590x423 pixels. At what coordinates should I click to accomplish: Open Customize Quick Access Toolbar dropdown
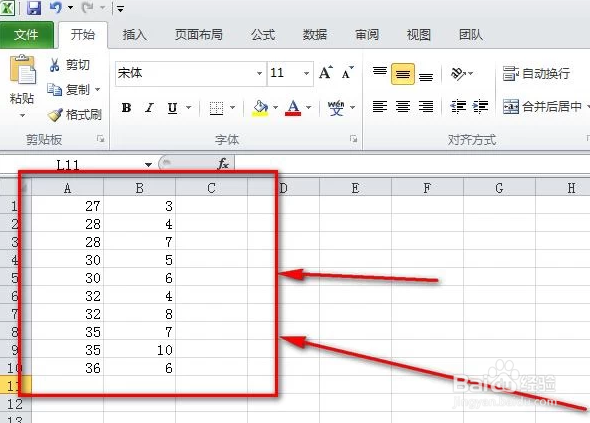click(120, 8)
